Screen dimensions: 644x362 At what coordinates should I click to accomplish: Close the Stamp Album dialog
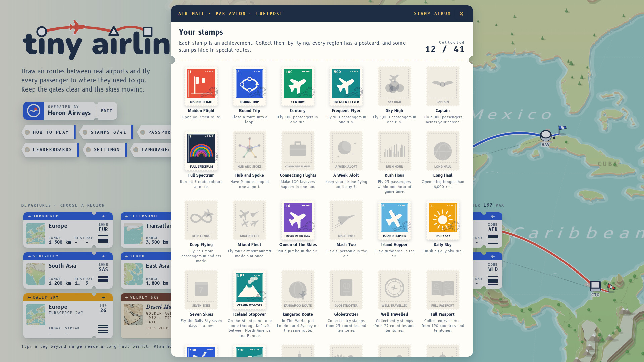(x=461, y=14)
